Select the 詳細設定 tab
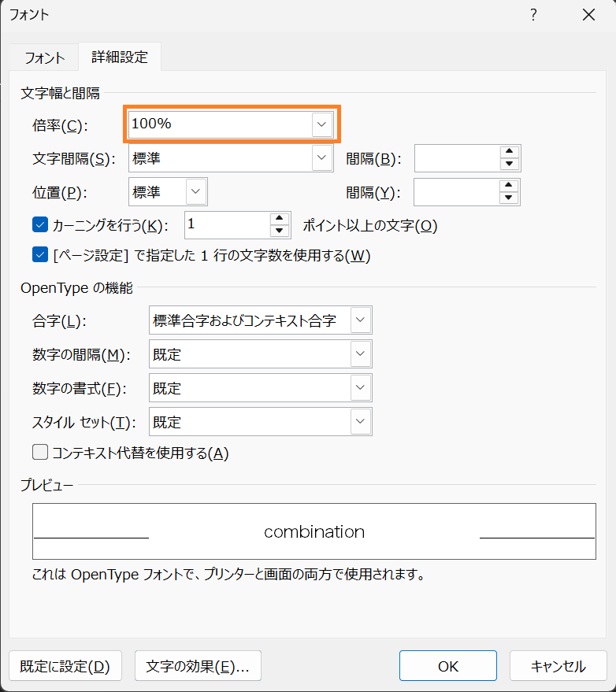Image resolution: width=616 pixels, height=692 pixels. [120, 57]
